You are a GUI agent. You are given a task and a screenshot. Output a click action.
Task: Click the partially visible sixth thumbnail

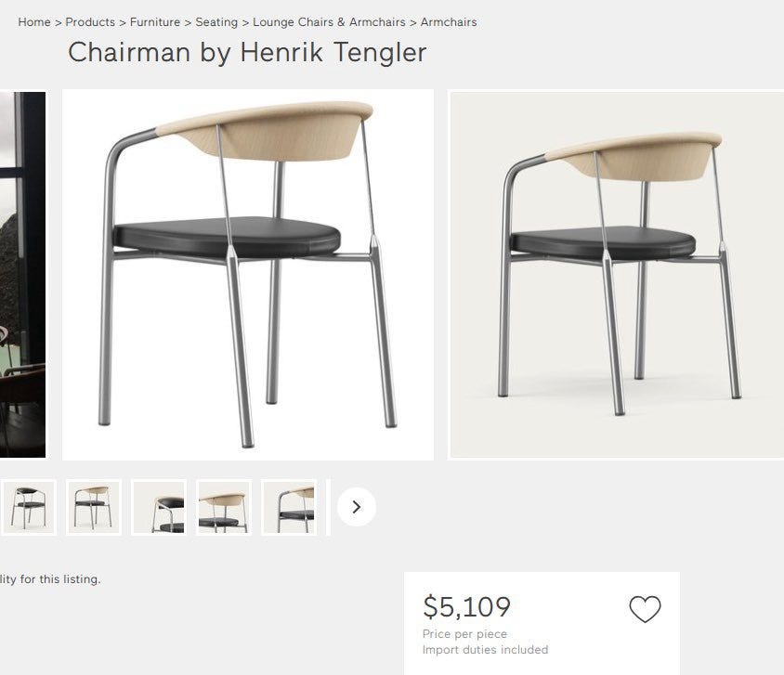329,507
